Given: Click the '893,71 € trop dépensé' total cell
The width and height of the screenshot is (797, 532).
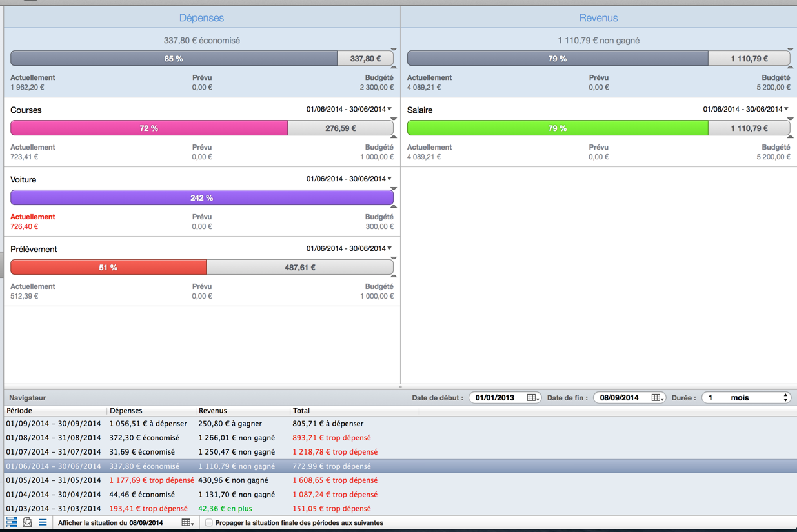Looking at the screenshot, I should [331, 438].
